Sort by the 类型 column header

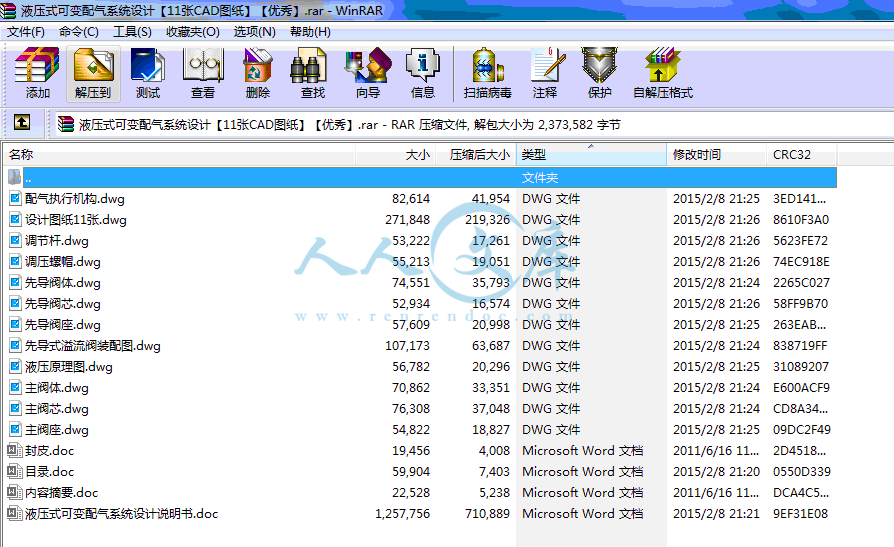pyautogui.click(x=591, y=155)
